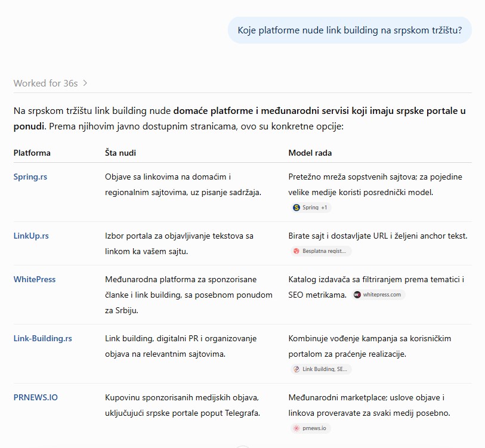Click the Link Building chip favicon icon
Screen dimensions: 485x448
pos(296,369)
